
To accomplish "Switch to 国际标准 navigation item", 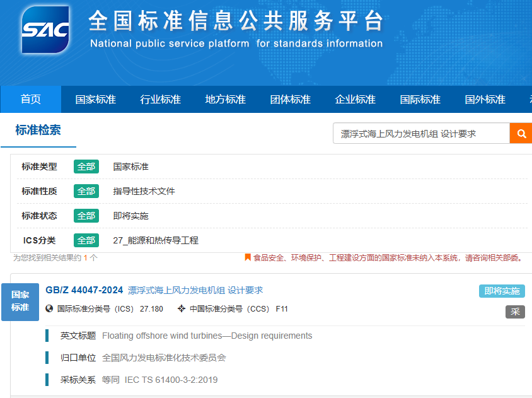I will click(x=420, y=100).
